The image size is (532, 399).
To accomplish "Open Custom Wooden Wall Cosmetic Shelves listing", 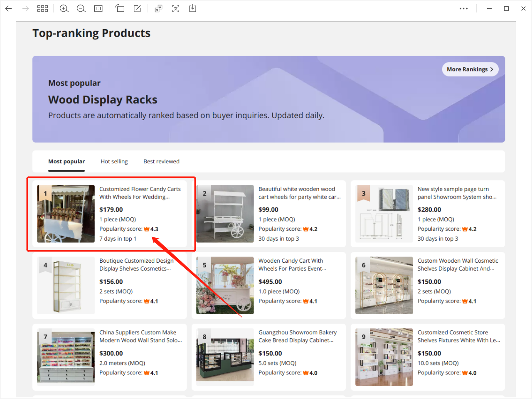I will pyautogui.click(x=457, y=265).
